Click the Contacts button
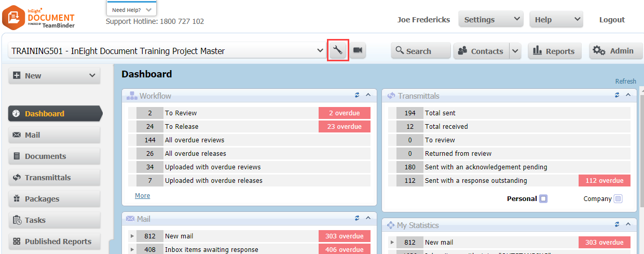The width and height of the screenshot is (644, 254). click(x=482, y=51)
